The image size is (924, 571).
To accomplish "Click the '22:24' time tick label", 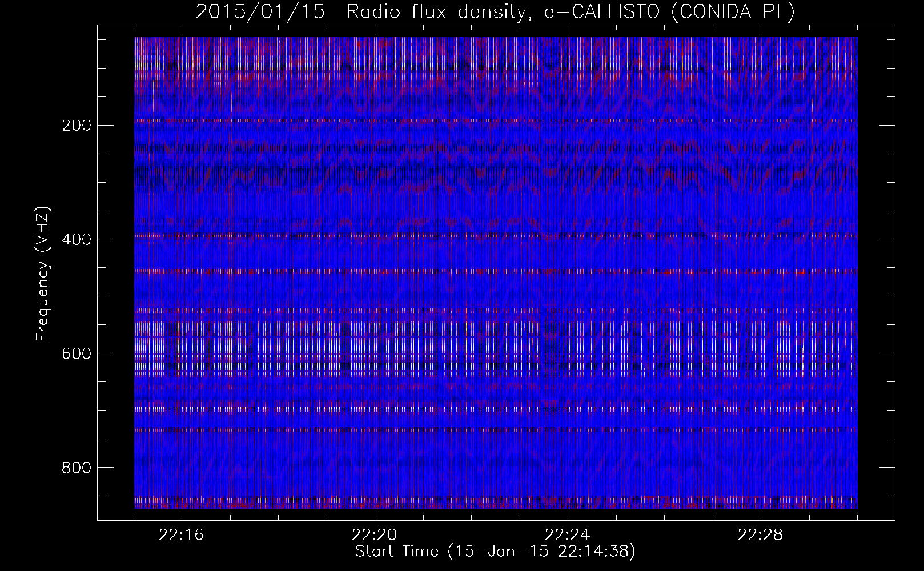I will (x=568, y=535).
